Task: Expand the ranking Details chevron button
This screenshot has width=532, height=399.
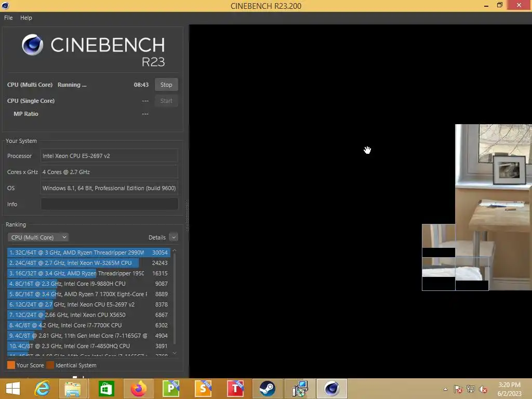Action: (174, 237)
